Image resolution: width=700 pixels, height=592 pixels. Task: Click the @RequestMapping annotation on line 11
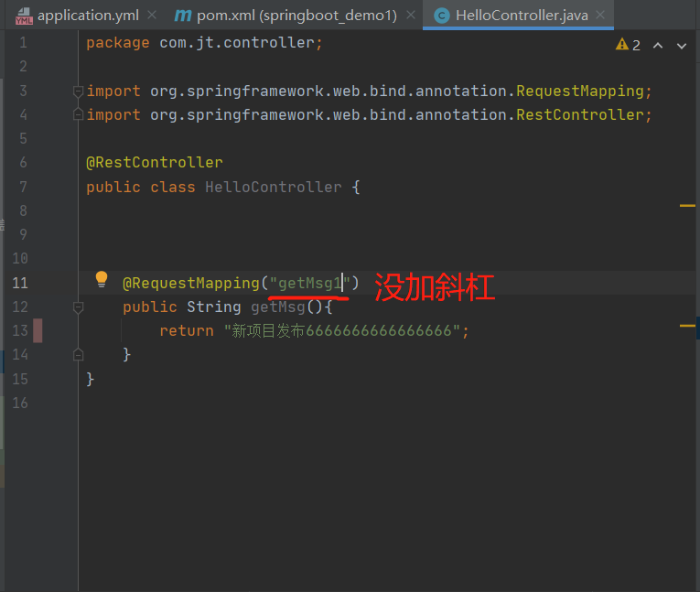(x=191, y=283)
